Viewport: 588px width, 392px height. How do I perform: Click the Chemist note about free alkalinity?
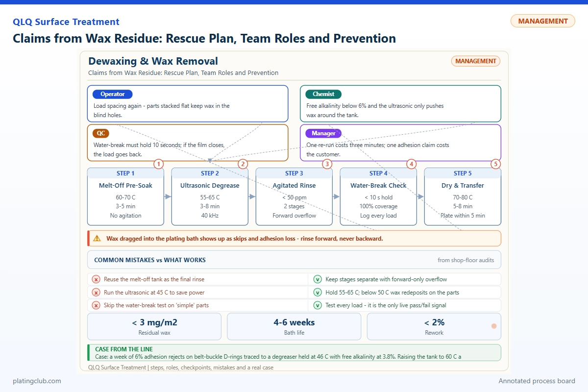coord(375,110)
